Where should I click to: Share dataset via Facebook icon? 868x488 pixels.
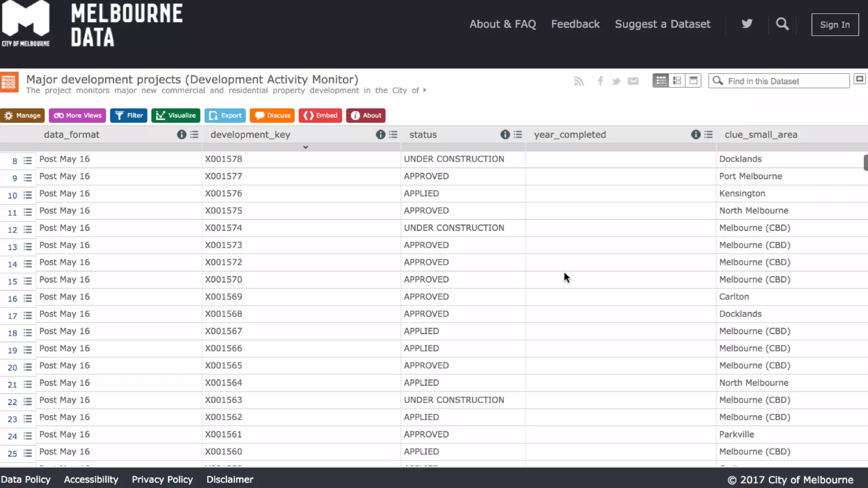[x=600, y=81]
